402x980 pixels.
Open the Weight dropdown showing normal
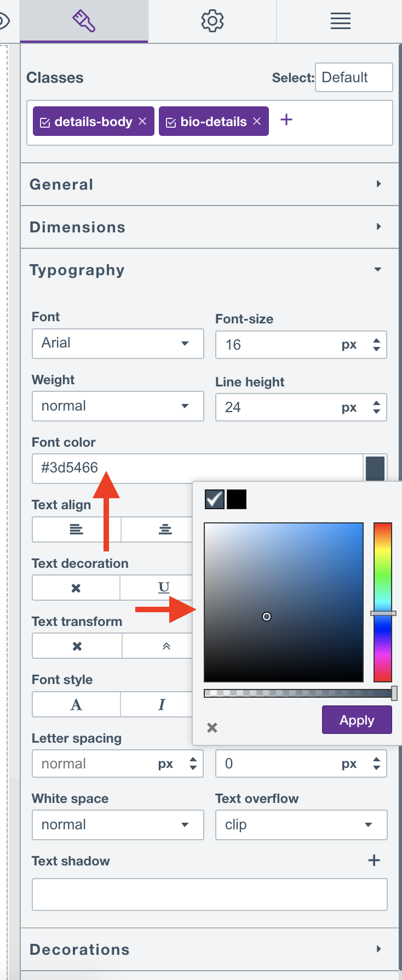coord(118,406)
